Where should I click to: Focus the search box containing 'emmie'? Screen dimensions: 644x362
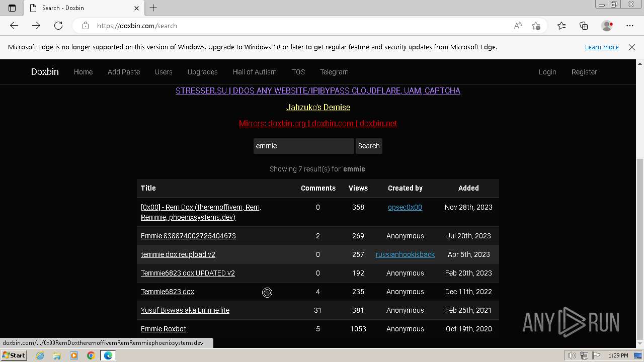click(303, 146)
